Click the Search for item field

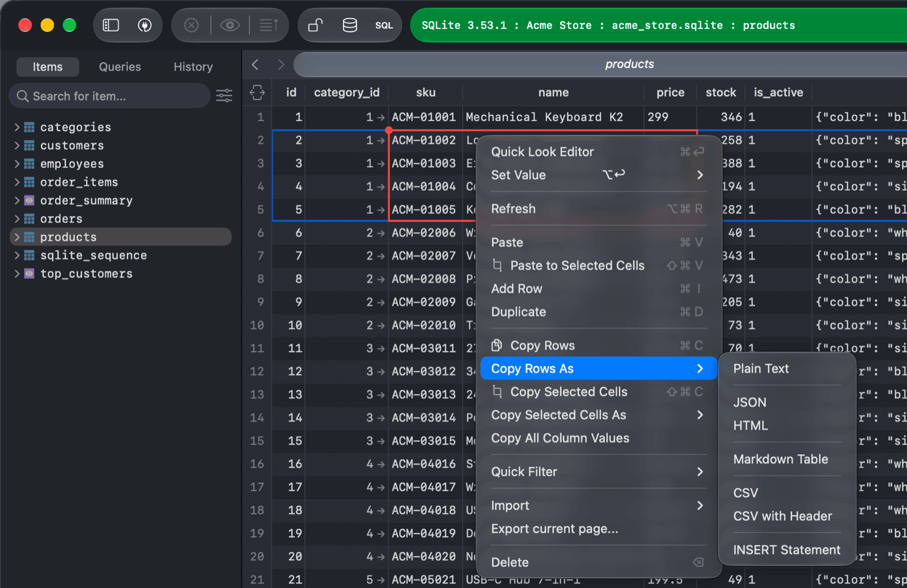[x=110, y=96]
